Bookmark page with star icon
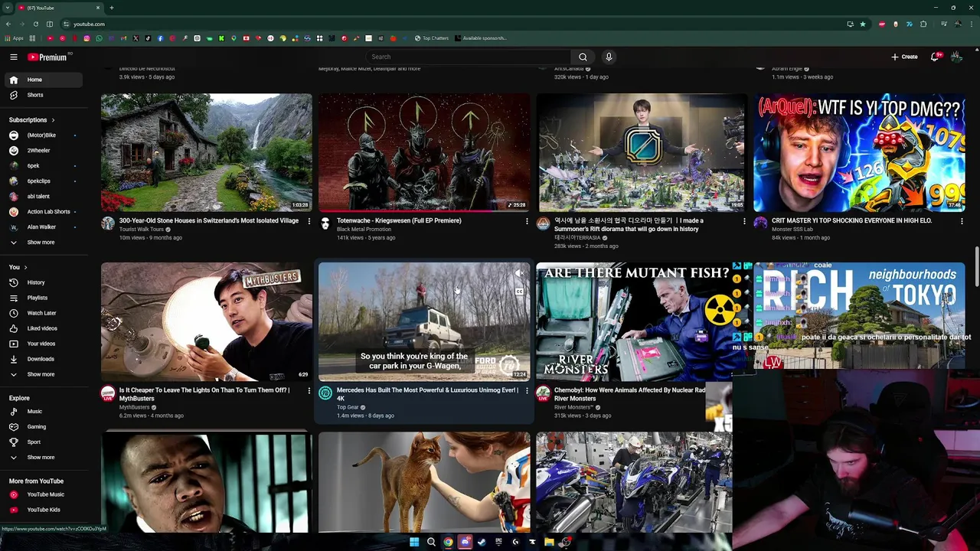Image resolution: width=980 pixels, height=551 pixels. click(863, 24)
